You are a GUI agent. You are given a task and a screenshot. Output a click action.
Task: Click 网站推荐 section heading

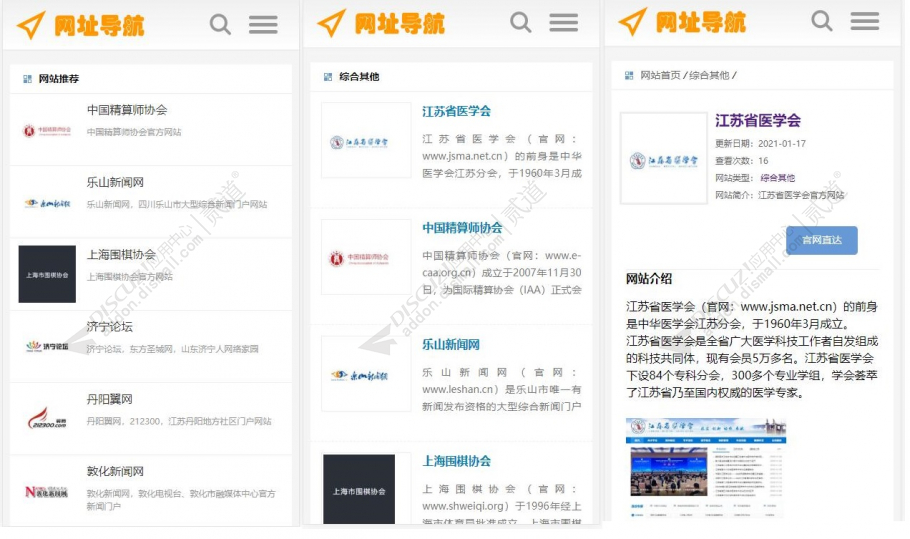pyautogui.click(x=59, y=79)
